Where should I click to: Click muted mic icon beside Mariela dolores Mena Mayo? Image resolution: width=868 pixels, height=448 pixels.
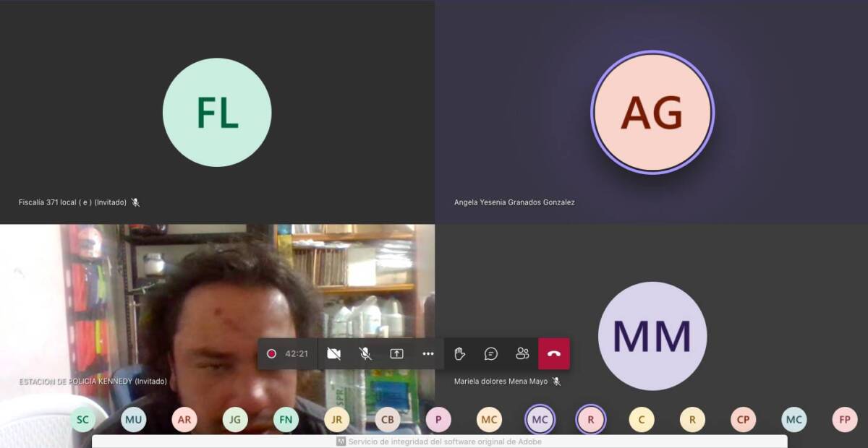coord(556,381)
